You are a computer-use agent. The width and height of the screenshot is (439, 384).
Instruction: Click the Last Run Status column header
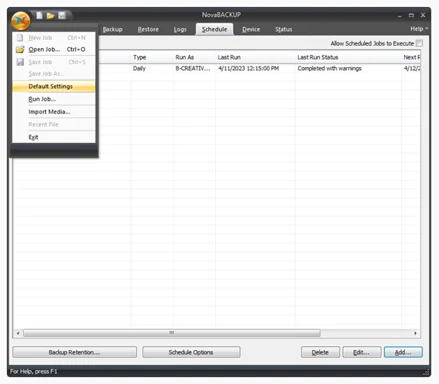pos(348,57)
